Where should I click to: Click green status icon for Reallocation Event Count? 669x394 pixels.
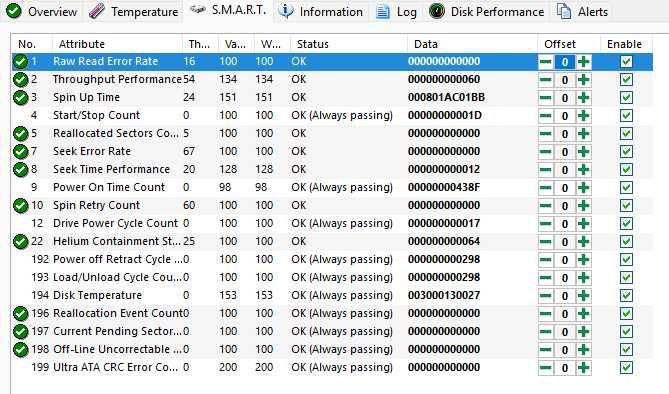(x=20, y=313)
